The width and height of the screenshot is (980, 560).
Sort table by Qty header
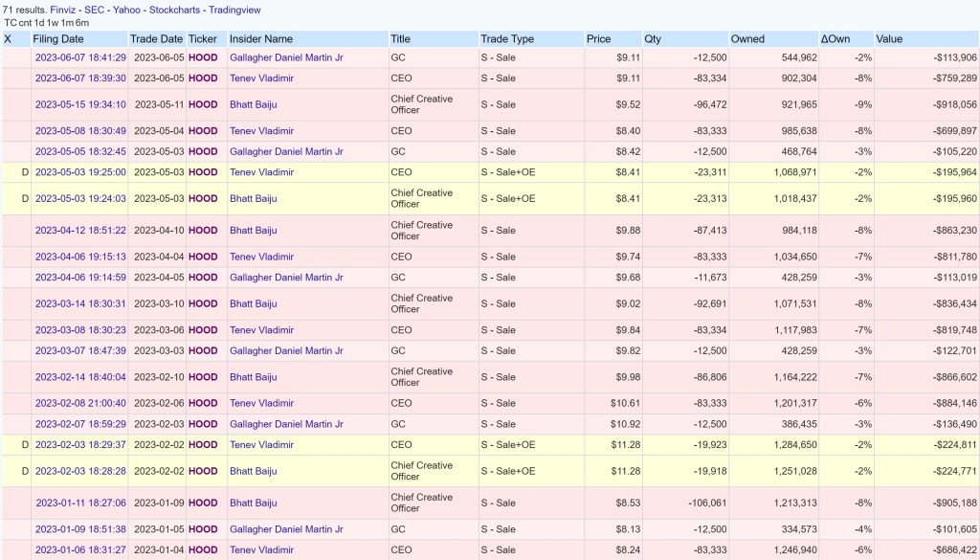[x=653, y=38]
